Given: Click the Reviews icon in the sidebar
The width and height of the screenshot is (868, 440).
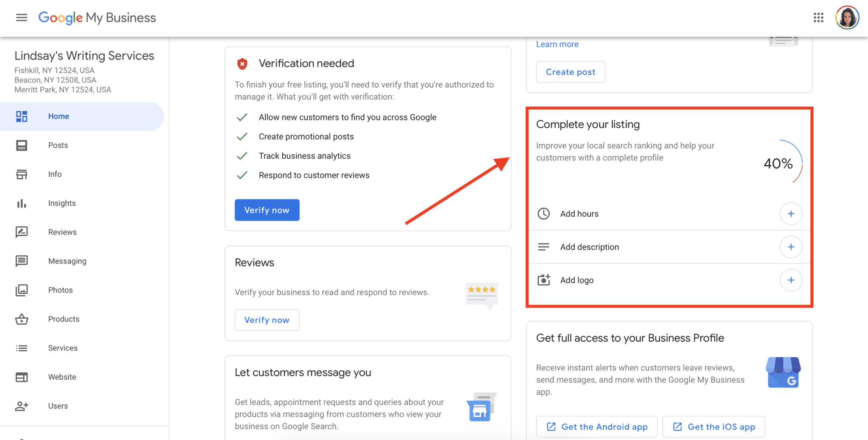Looking at the screenshot, I should click(22, 232).
